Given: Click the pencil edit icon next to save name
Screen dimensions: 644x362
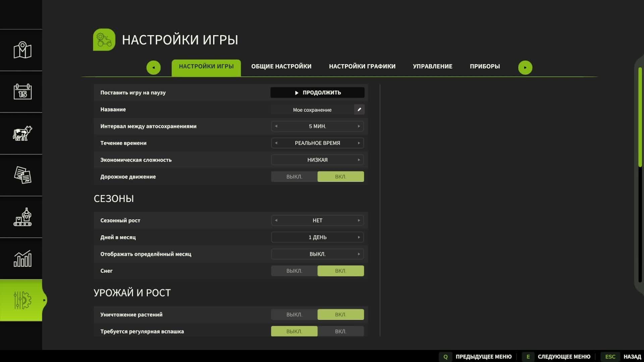Looking at the screenshot, I should pos(359,110).
